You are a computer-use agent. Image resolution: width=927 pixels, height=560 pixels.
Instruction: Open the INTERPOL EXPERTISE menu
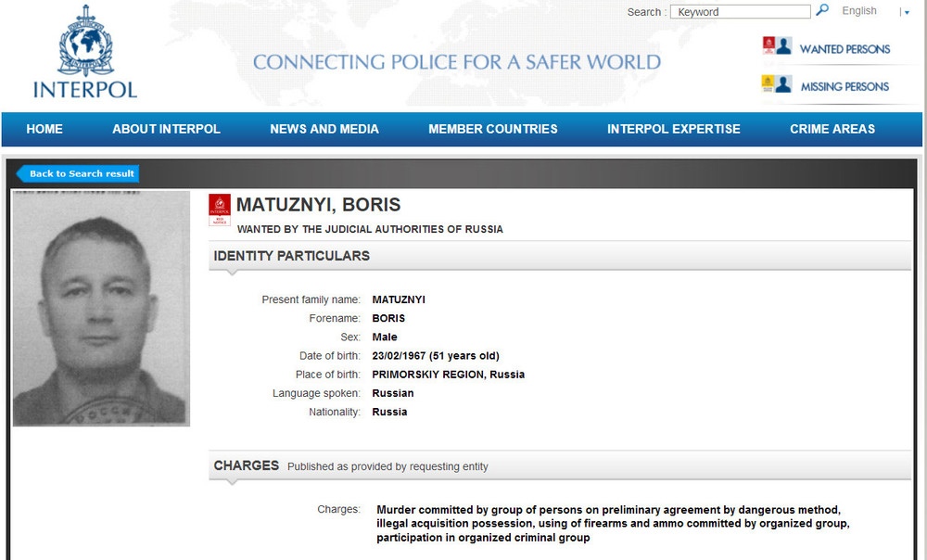673,129
